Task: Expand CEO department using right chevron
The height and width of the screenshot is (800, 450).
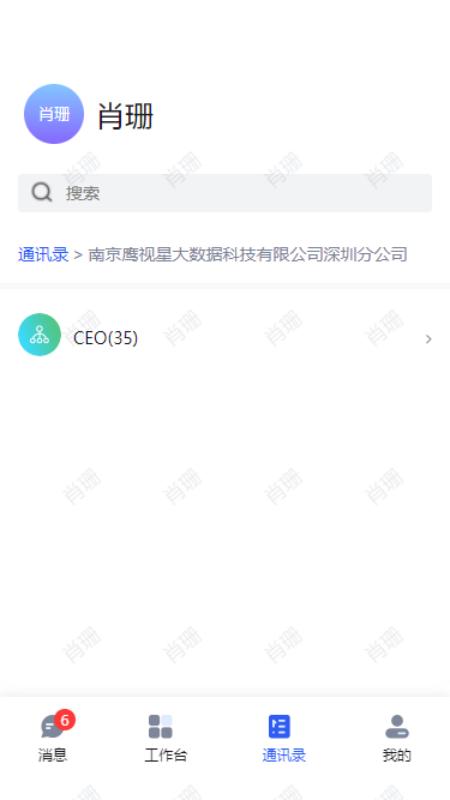Action: [429, 339]
